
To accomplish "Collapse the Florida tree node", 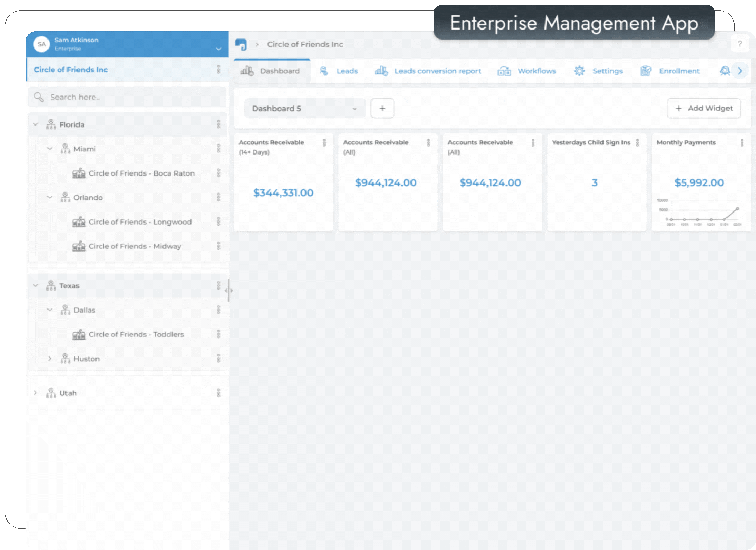I will coord(35,124).
